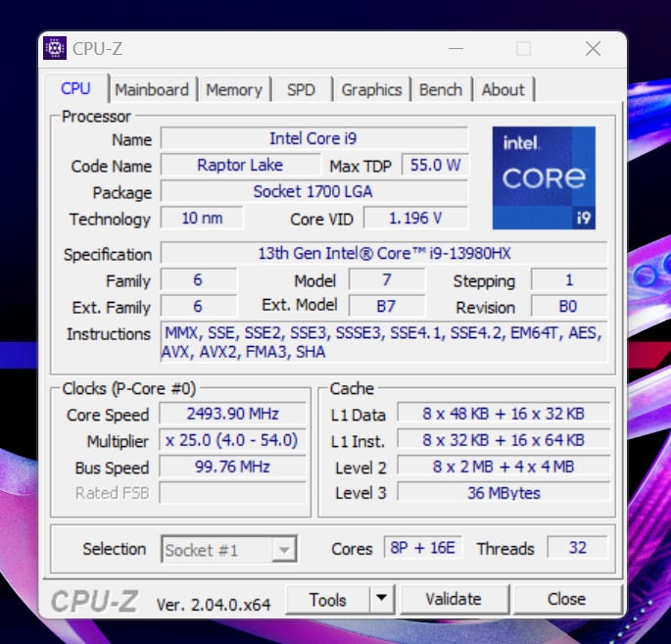
Task: Click the Specification field with i9-13980HX
Action: coord(383,253)
